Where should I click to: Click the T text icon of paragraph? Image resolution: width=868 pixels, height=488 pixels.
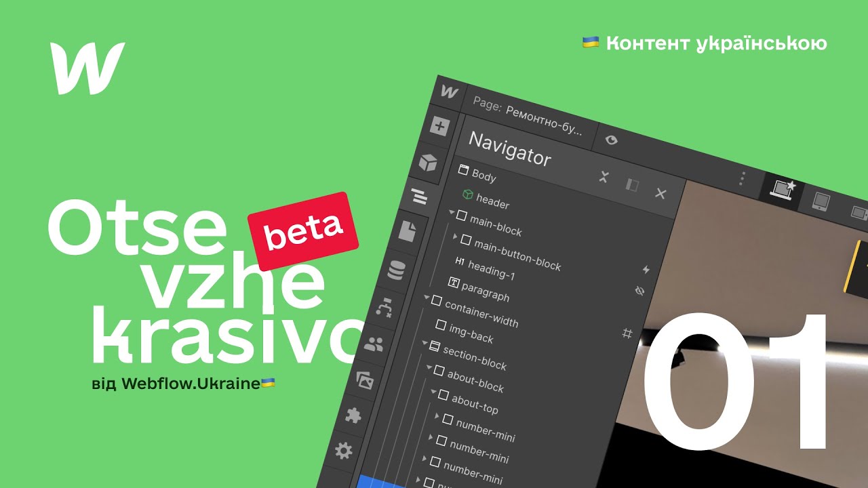point(454,282)
